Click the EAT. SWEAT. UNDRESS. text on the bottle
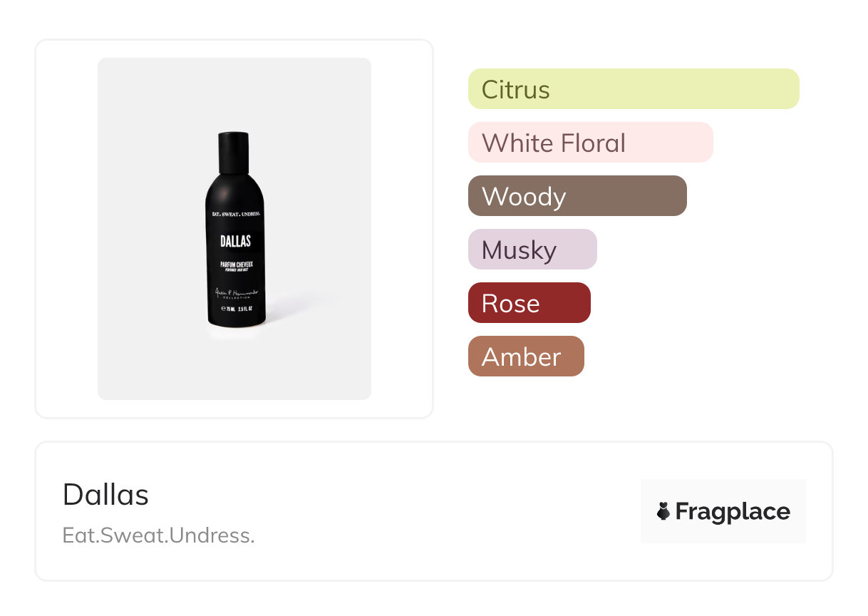The height and width of the screenshot is (616, 868). coord(234,213)
